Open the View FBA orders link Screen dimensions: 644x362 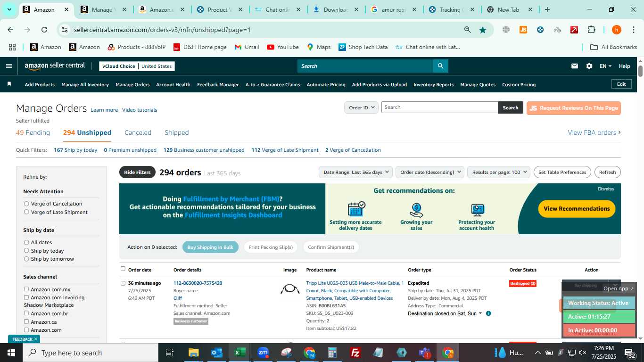(594, 132)
